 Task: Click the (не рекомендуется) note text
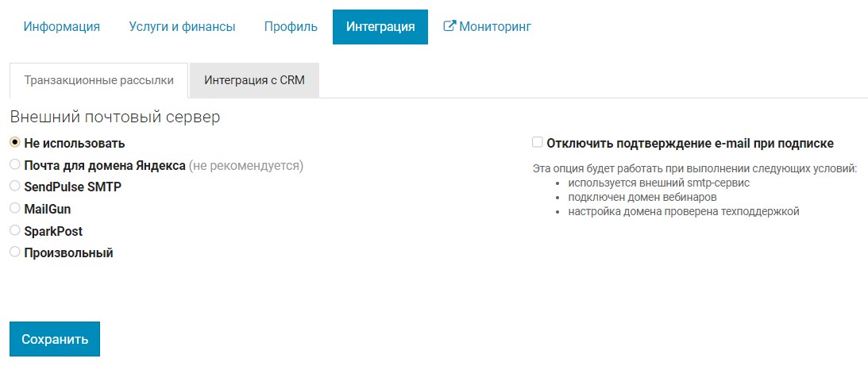pos(246,165)
